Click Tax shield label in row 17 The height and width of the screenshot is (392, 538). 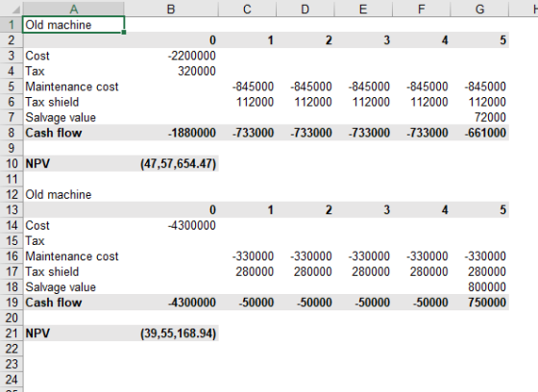[52, 272]
